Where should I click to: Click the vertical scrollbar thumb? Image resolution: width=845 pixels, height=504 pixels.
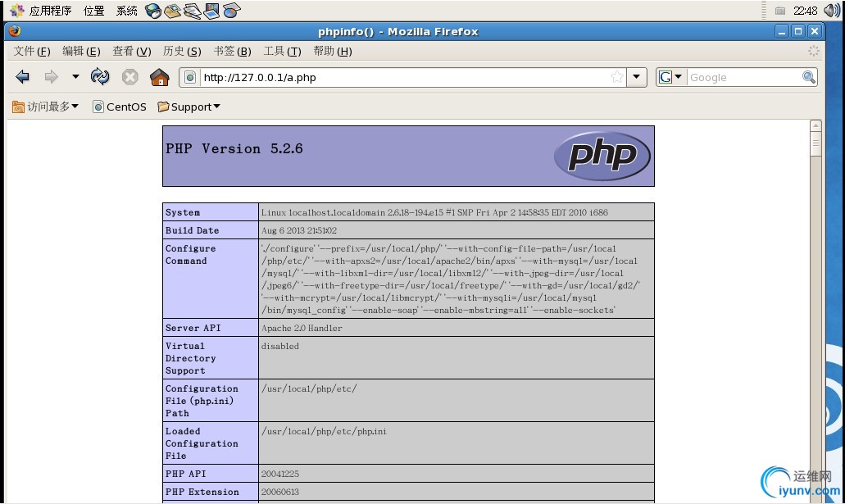pos(815,144)
